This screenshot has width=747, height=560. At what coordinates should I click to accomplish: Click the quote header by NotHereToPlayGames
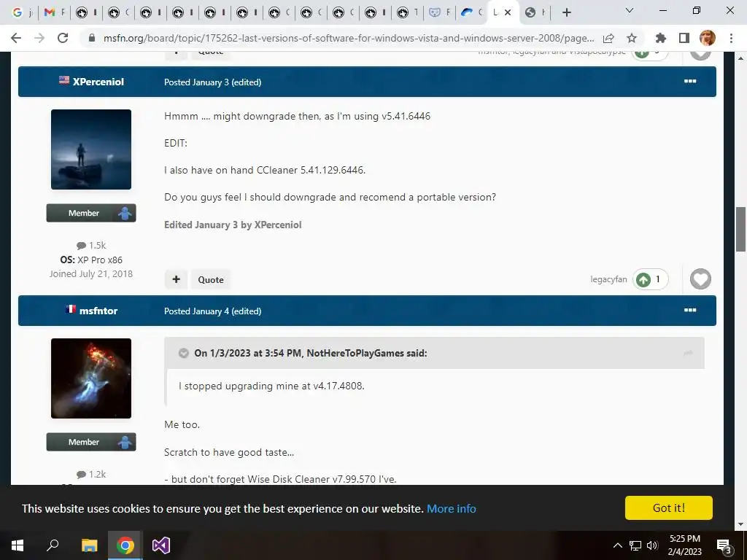click(x=311, y=354)
